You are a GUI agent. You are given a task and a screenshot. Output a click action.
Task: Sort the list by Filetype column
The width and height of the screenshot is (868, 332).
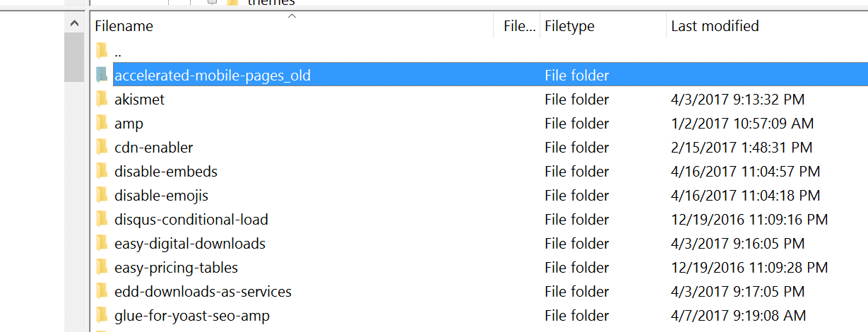(569, 27)
